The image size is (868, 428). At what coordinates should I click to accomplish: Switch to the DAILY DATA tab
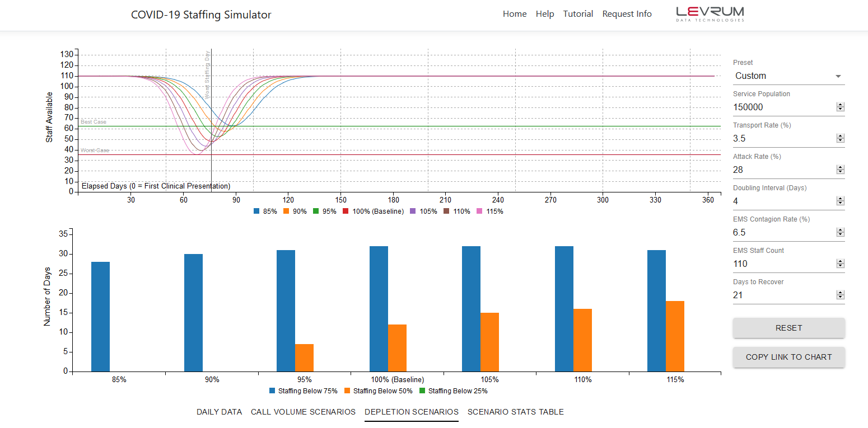219,412
